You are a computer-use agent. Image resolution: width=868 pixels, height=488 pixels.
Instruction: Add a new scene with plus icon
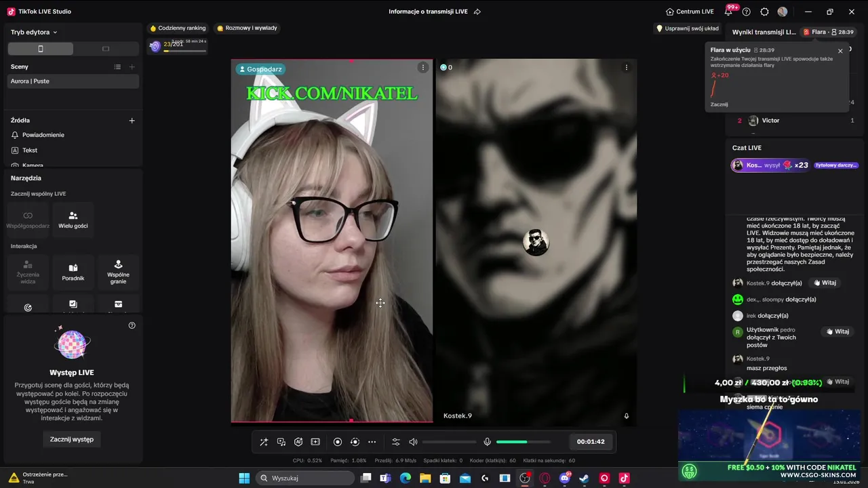coord(132,66)
